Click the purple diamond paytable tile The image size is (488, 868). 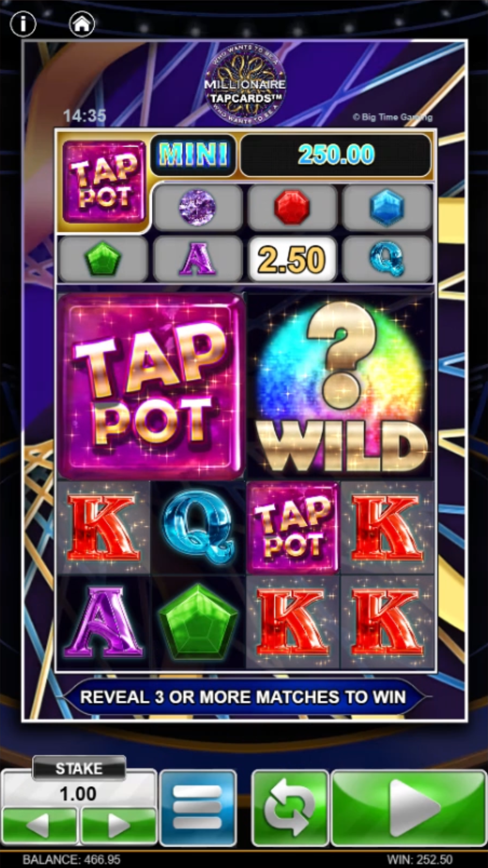pos(197,208)
